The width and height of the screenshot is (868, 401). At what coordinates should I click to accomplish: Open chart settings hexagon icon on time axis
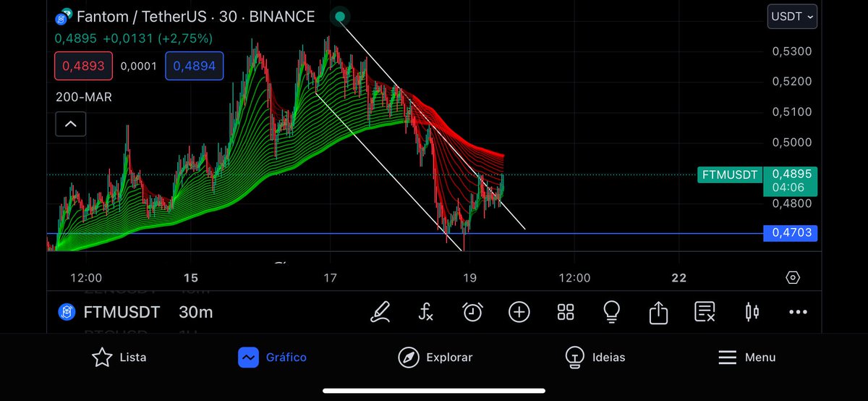tap(793, 278)
